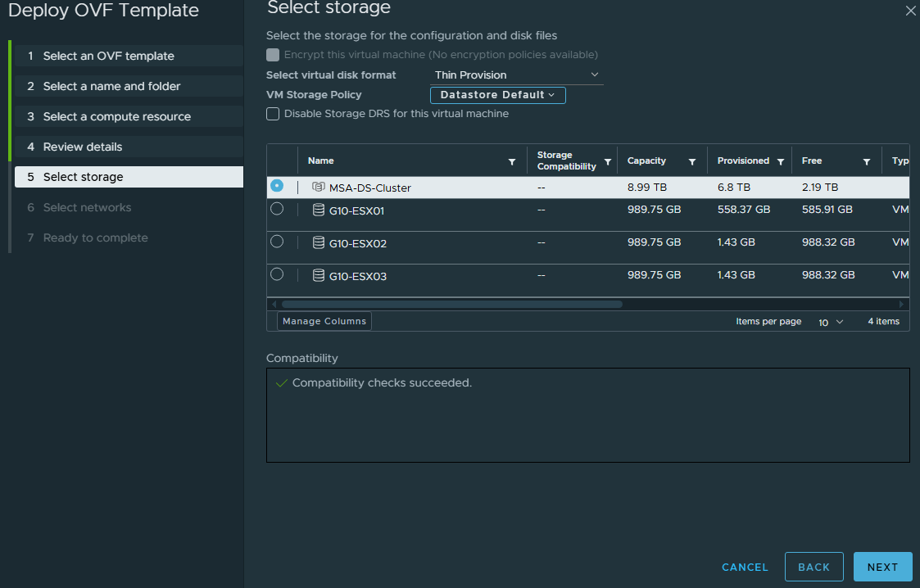The image size is (920, 588).
Task: Click the Manage Columns button
Action: point(324,321)
